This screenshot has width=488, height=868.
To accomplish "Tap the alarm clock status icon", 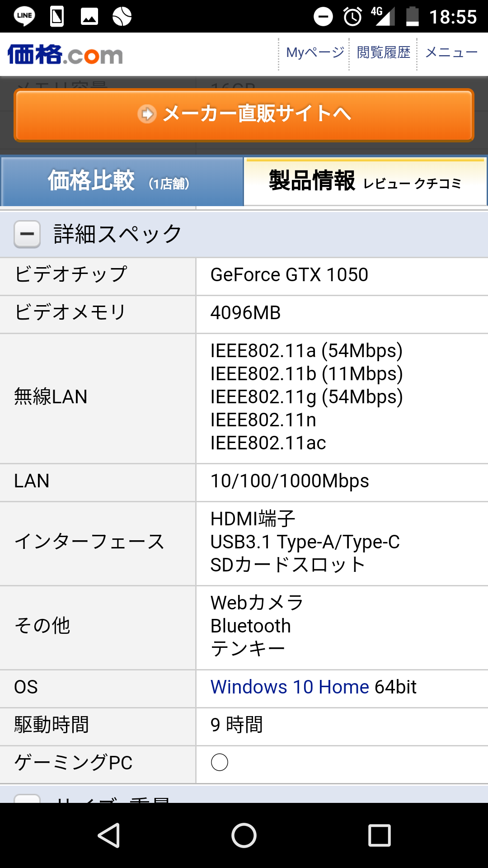I will click(352, 17).
